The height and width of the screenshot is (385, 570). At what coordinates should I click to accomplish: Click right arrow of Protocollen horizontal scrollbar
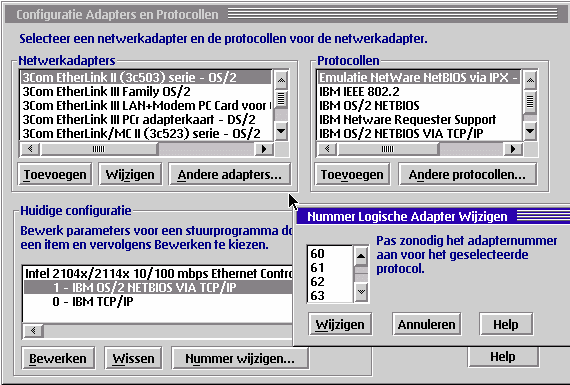[513, 149]
